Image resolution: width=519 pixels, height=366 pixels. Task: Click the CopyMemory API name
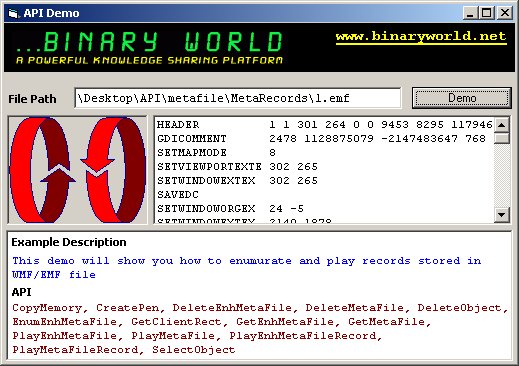click(x=47, y=308)
